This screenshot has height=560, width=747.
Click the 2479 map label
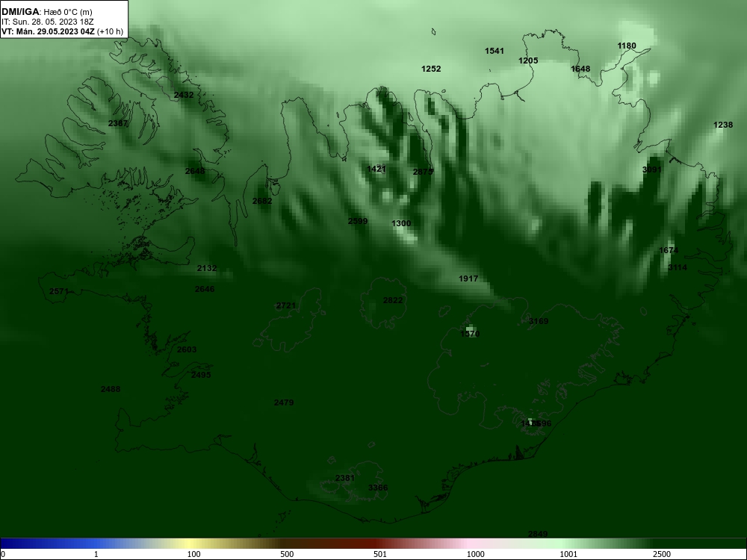pyautogui.click(x=284, y=403)
